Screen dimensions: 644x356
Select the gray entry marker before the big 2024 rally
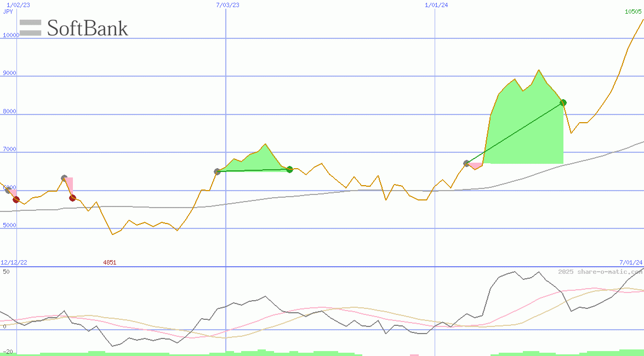pyautogui.click(x=467, y=162)
